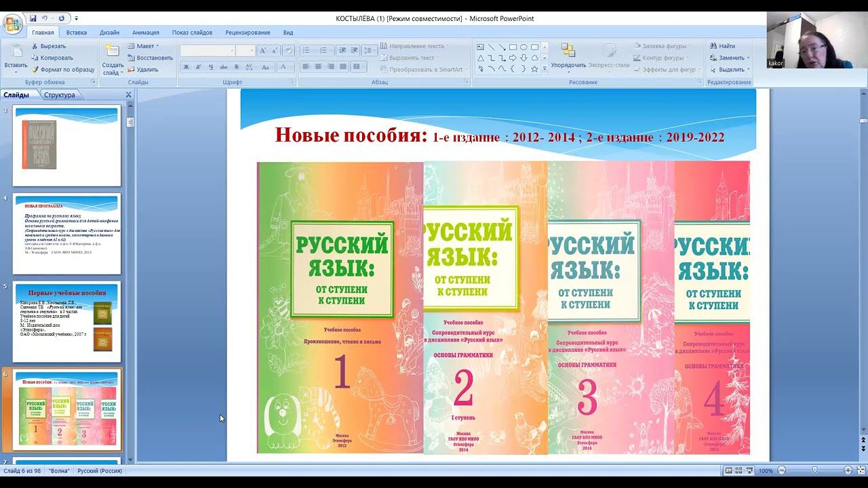Open the Заменить replace dropdown
Screen dimensions: 868x488
pyautogui.click(x=730, y=58)
